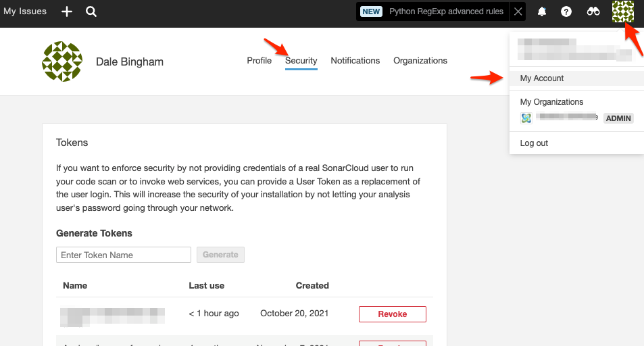Viewport: 644px width, 346px height.
Task: Go to My Issues
Action: (25, 11)
